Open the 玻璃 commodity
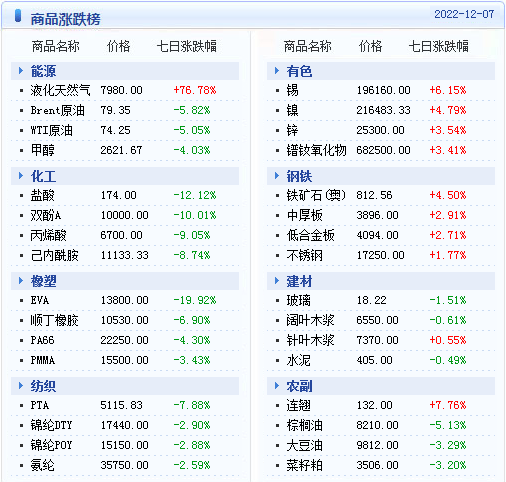The image size is (506, 482). pyautogui.click(x=299, y=300)
